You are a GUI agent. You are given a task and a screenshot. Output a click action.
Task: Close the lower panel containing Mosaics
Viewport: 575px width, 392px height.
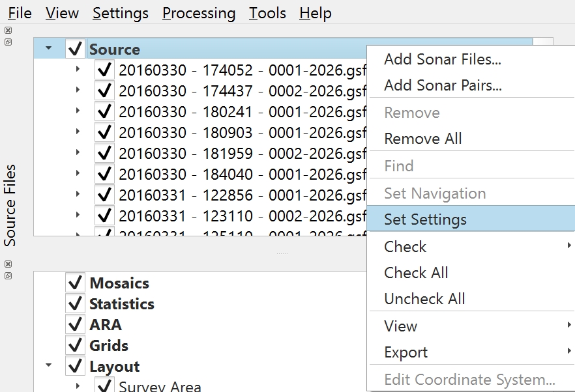(x=8, y=264)
